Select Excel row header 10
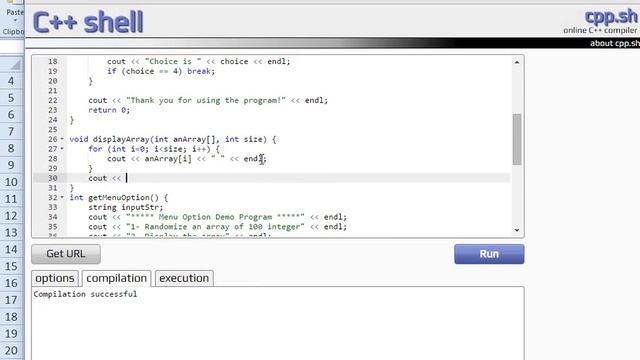This screenshot has height=360, width=640. 11,182
